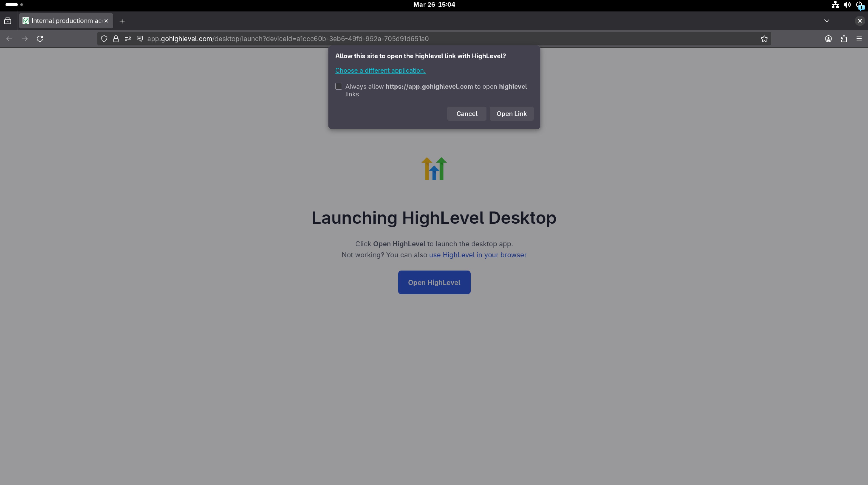Click use HighLevel in your browser link

pos(478,255)
